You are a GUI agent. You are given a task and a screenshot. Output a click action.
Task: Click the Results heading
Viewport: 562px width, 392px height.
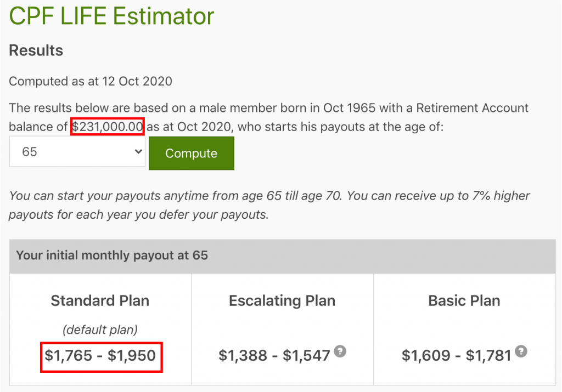tap(36, 51)
